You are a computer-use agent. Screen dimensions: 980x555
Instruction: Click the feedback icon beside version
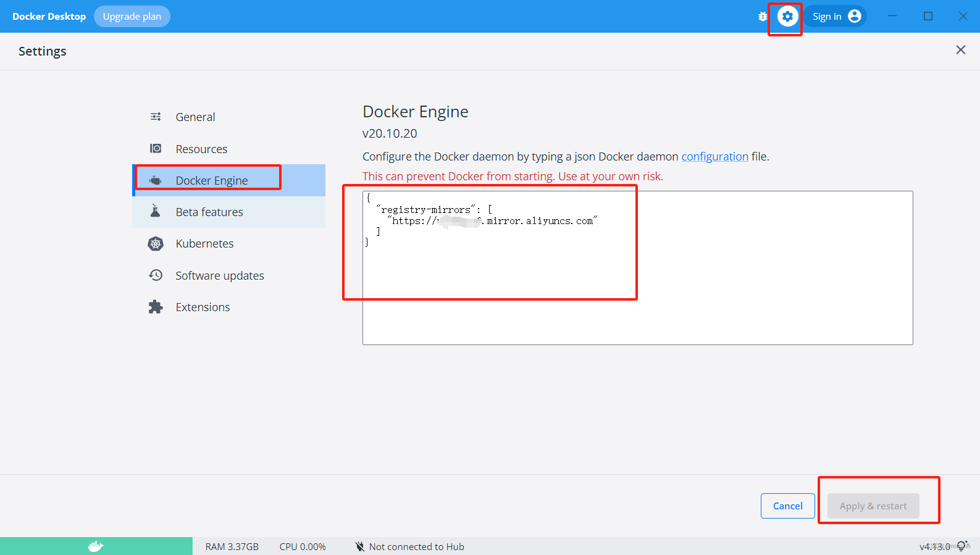[961, 546]
